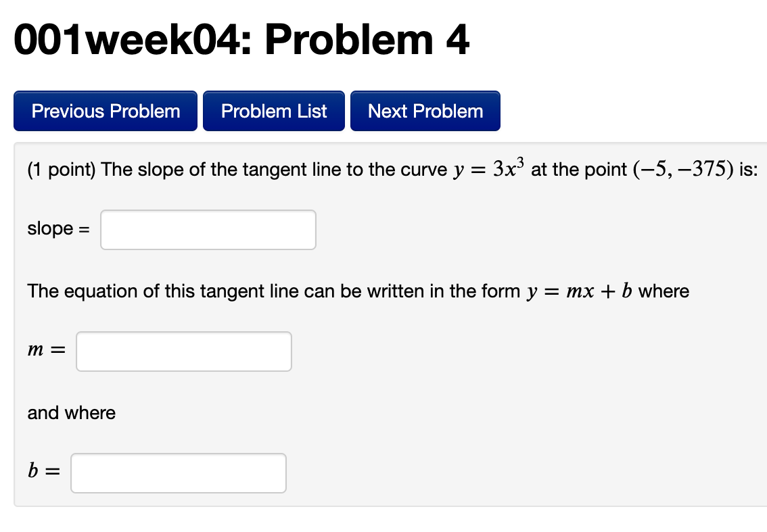Navigate back using Previous Problem

[x=105, y=110]
